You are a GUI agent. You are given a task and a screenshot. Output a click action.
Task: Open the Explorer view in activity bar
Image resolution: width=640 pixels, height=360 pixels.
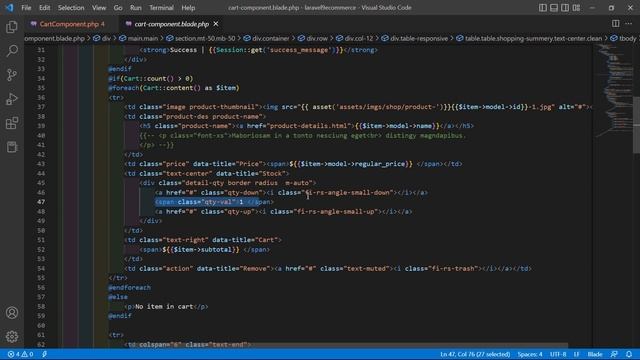point(12,27)
